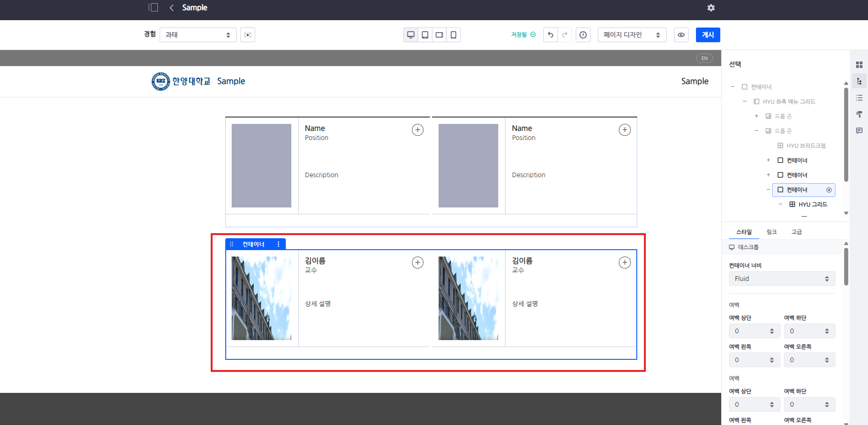
Task: Open the settings gear icon
Action: pos(711,8)
